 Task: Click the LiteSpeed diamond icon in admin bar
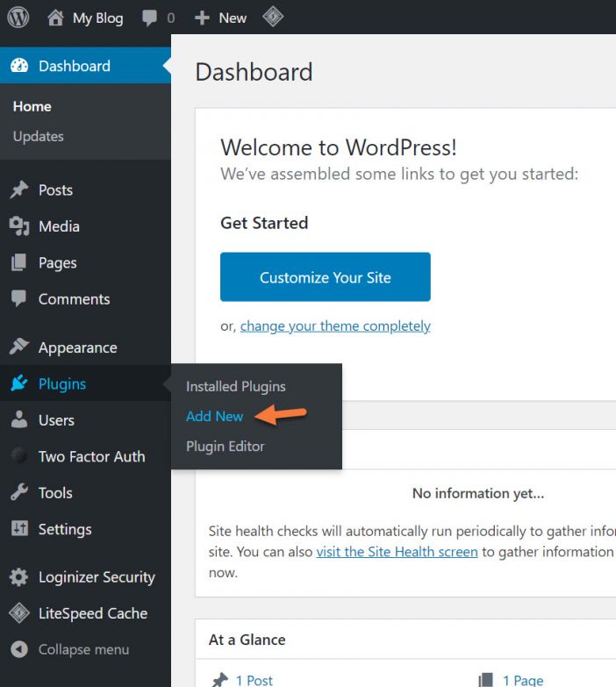273,17
